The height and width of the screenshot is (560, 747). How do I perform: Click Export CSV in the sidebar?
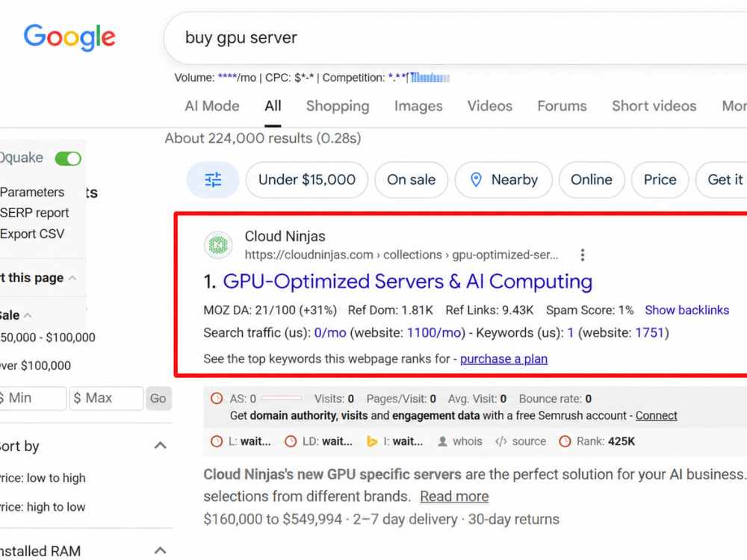(32, 234)
